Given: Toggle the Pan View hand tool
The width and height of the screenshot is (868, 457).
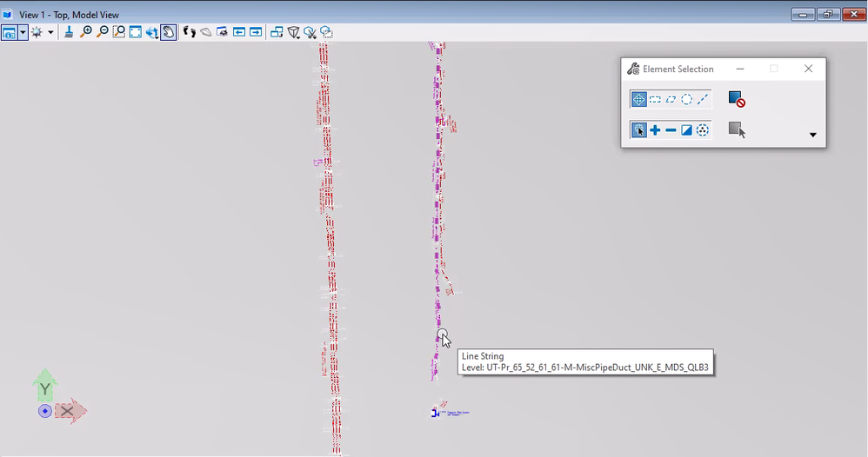Looking at the screenshot, I should point(169,33).
